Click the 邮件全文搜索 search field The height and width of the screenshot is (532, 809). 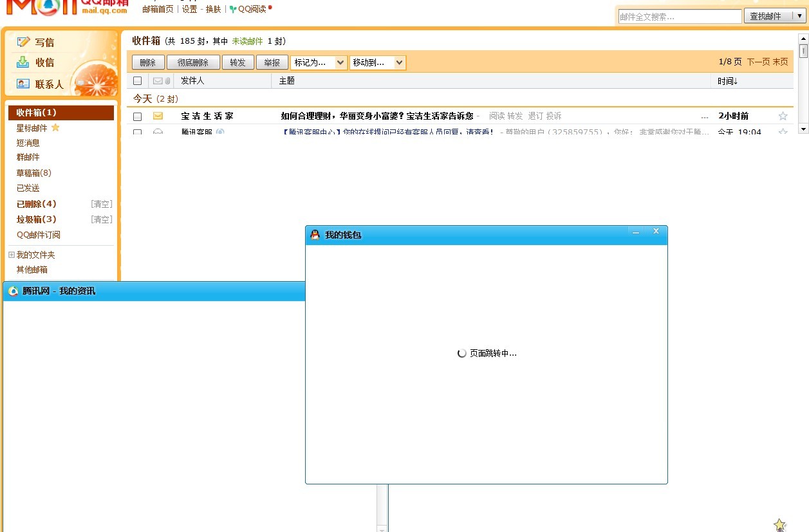pos(680,17)
